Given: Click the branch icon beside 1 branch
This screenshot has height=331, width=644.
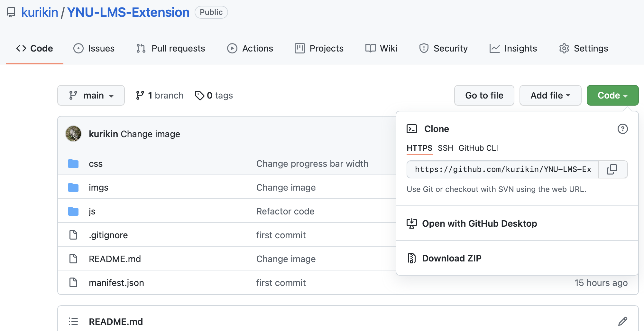Looking at the screenshot, I should (x=140, y=95).
